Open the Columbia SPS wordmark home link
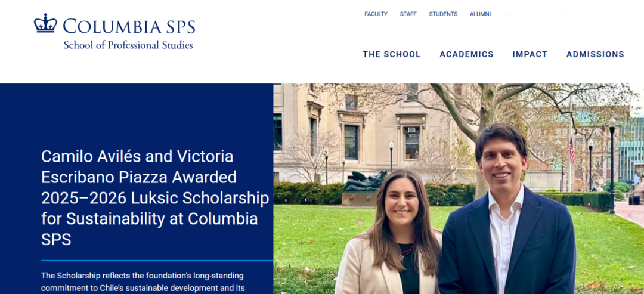The height and width of the screenshot is (294, 644). (x=129, y=26)
